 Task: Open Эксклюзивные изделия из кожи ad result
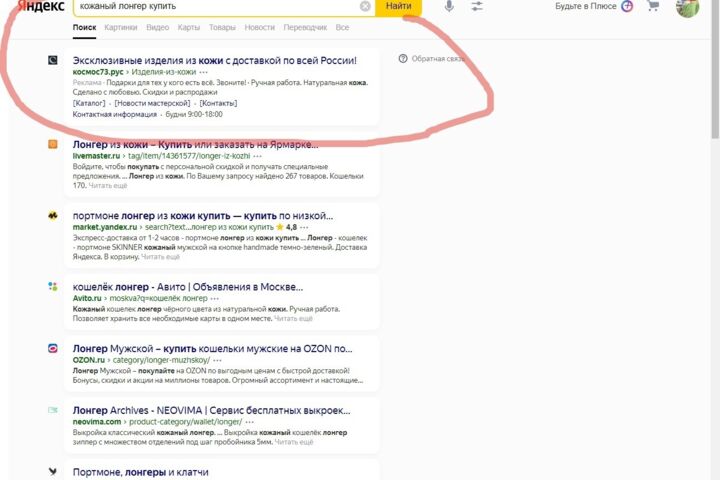tap(214, 60)
